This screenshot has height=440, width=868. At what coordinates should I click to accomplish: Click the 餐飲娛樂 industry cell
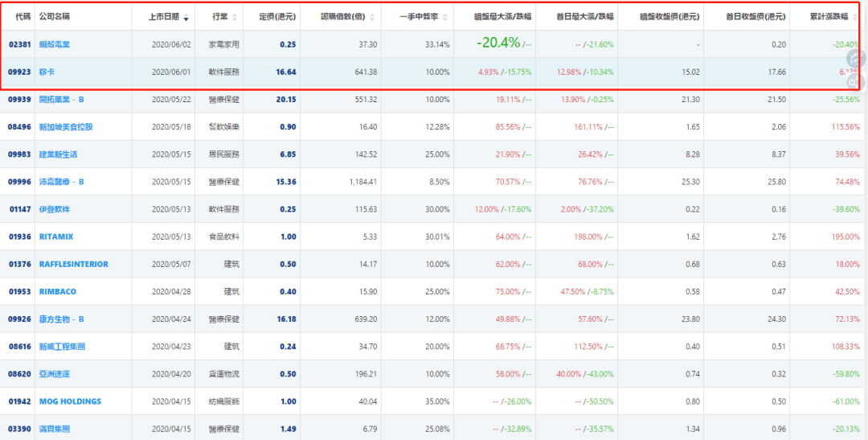(x=223, y=127)
